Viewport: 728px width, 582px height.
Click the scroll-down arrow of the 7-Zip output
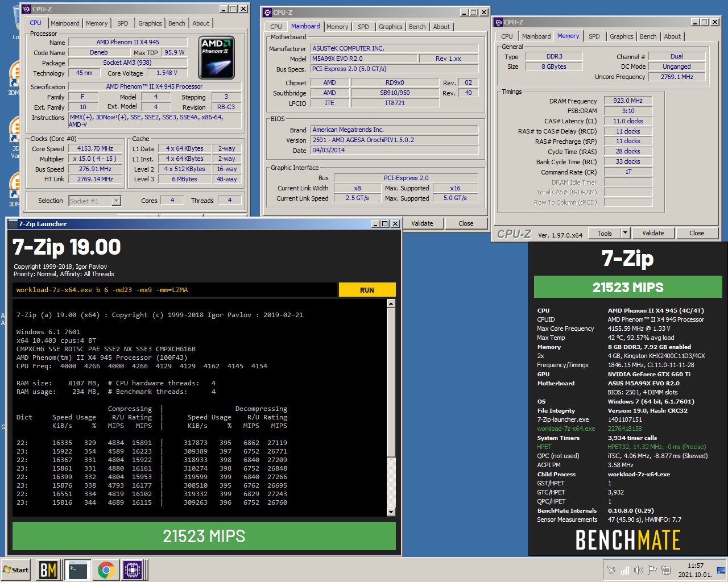(x=391, y=512)
